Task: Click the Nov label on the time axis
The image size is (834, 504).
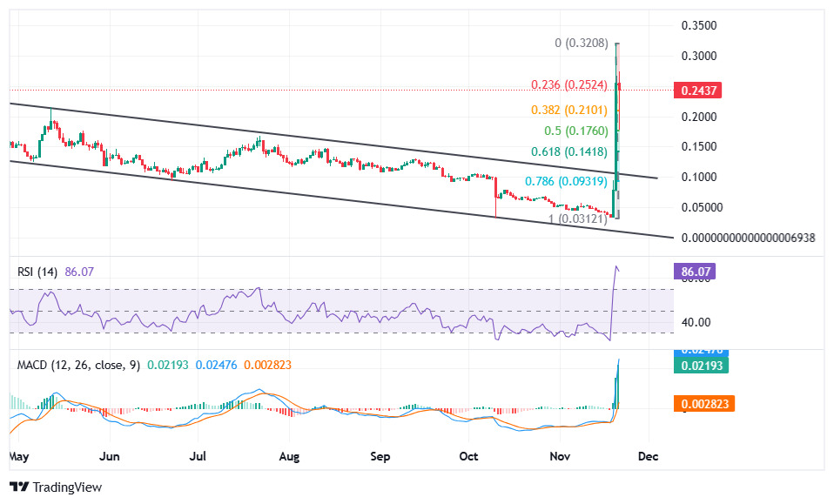Action: (560, 456)
